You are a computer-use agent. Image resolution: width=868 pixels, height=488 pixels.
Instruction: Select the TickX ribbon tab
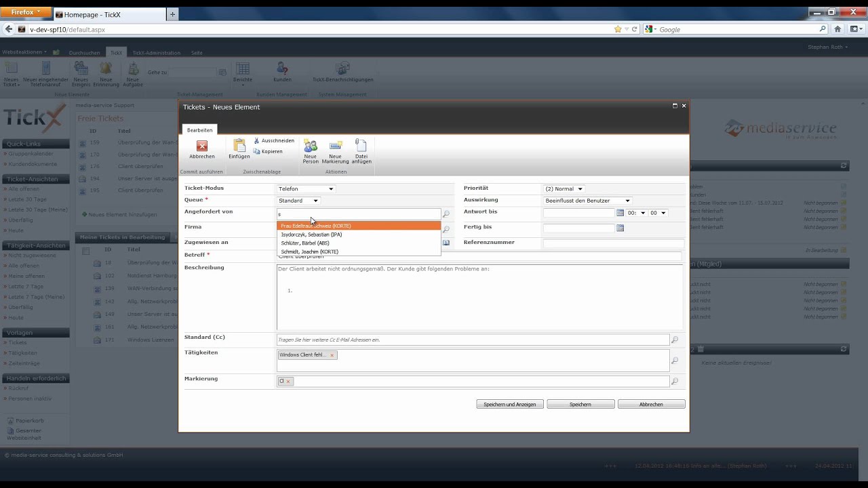116,53
